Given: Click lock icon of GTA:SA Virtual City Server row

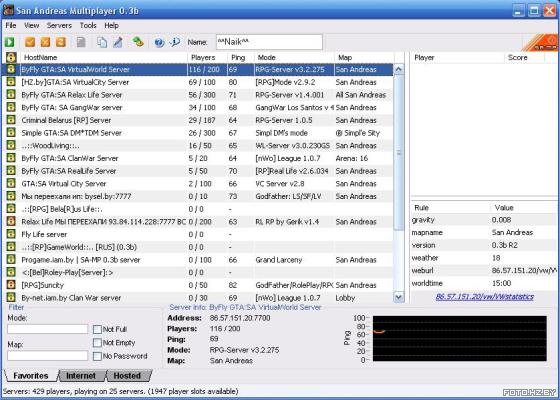Looking at the screenshot, I should pos(11,184).
